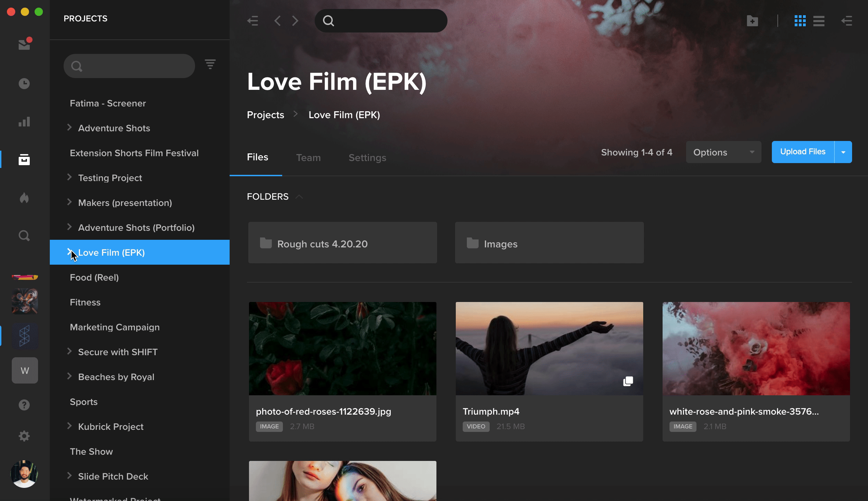The width and height of the screenshot is (868, 501).
Task: Expand the Kubrick Project
Action: click(x=69, y=426)
